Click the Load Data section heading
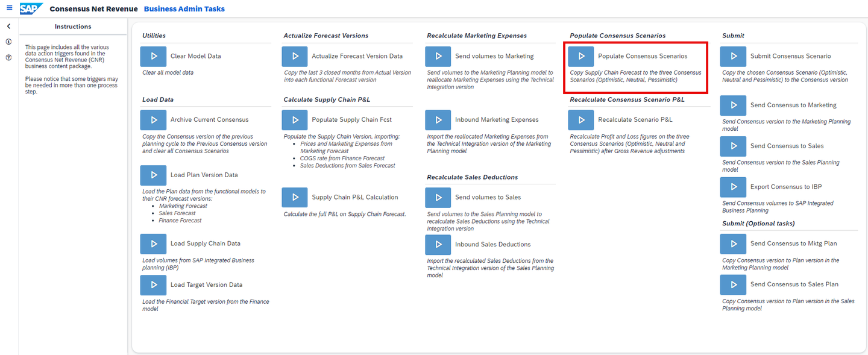 (158, 99)
